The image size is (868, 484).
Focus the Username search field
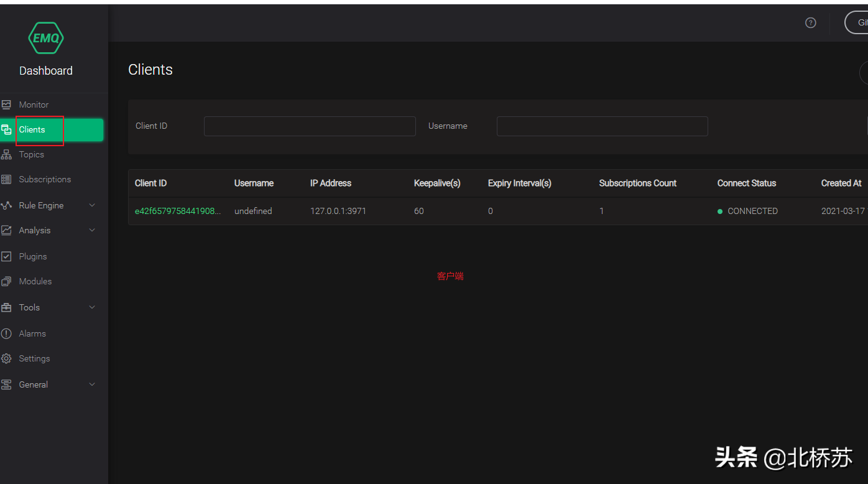(602, 126)
